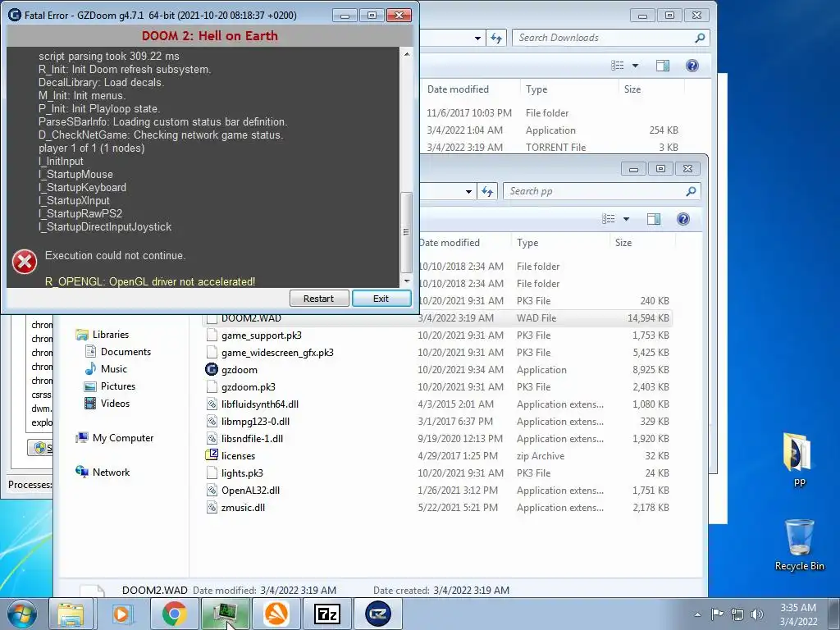Refresh the pp window location
840x630 pixels.
tap(487, 191)
